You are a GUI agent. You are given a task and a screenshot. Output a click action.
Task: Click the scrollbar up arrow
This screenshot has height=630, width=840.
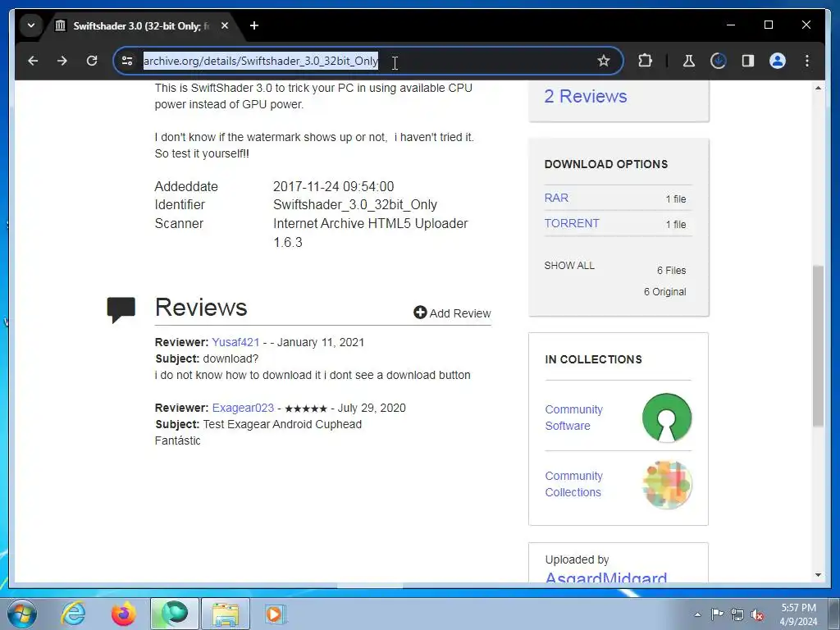(818, 88)
